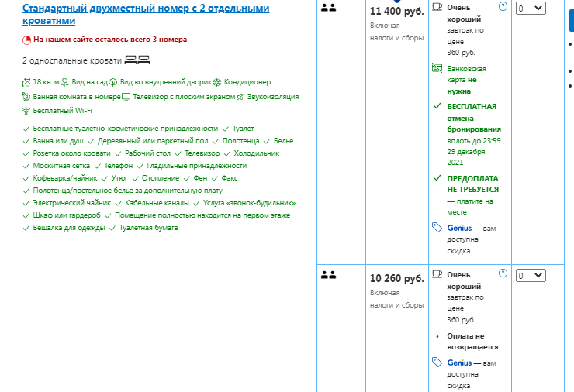Click the Genius label in the 11 400 руб. row
The width and height of the screenshot is (574, 392).
pos(459,229)
